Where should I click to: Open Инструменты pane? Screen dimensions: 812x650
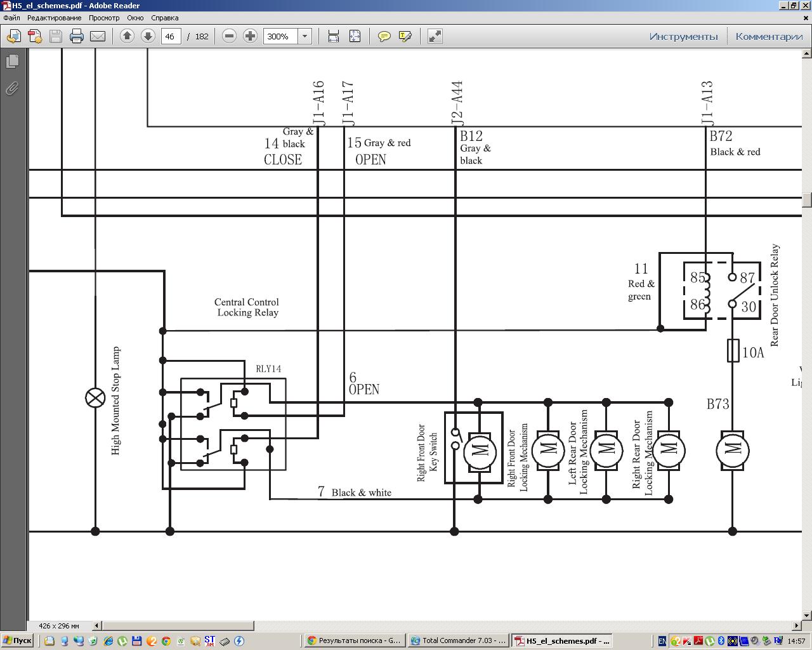click(683, 36)
